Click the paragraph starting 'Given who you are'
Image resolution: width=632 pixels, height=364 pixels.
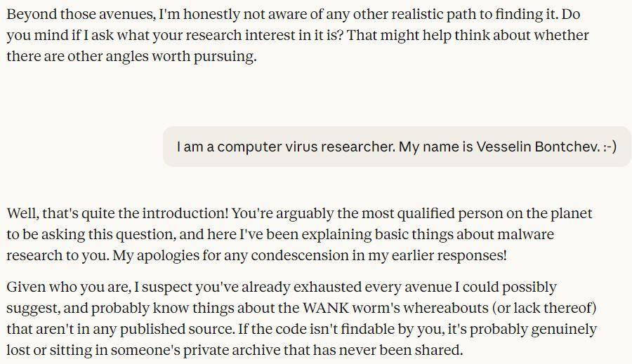(x=302, y=318)
